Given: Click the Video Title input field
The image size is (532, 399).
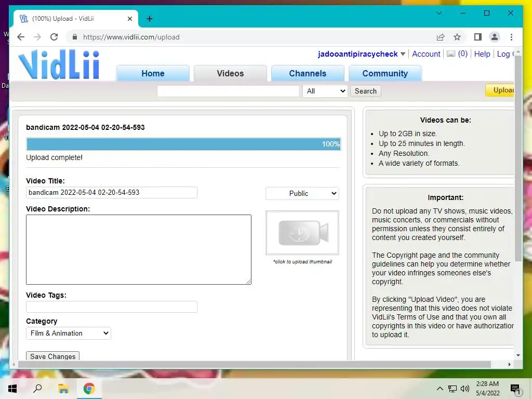Looking at the screenshot, I should [x=112, y=192].
